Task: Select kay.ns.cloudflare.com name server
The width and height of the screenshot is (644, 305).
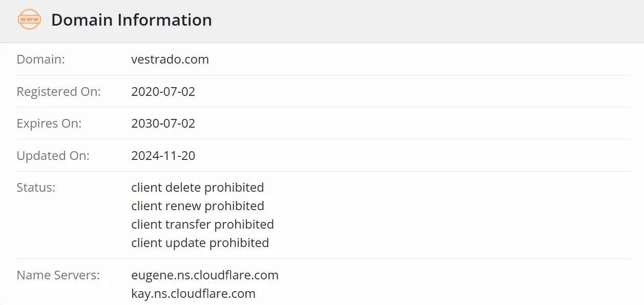Action: click(194, 294)
